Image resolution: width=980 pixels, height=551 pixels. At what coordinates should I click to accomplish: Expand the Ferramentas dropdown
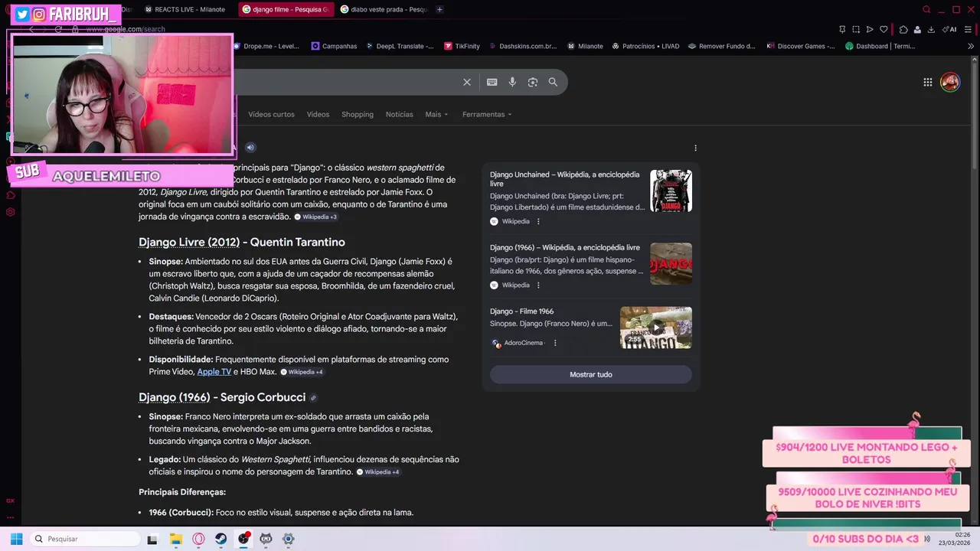point(487,114)
